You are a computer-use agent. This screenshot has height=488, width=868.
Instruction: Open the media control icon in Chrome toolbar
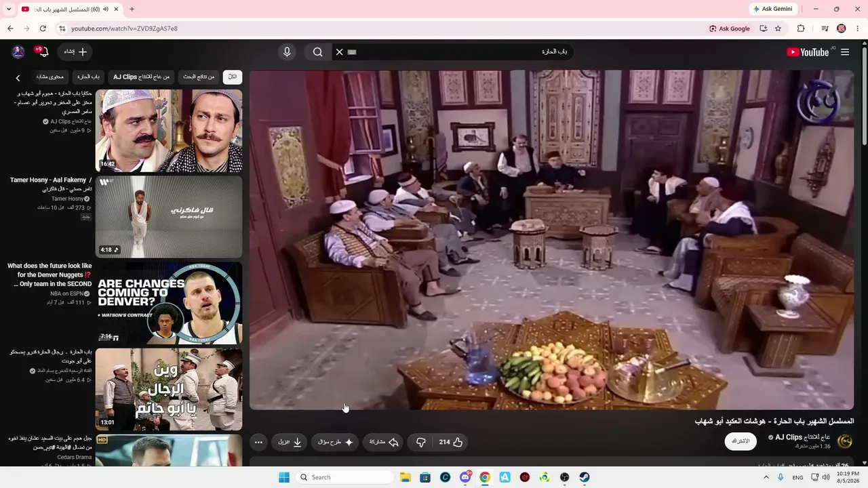click(x=825, y=28)
